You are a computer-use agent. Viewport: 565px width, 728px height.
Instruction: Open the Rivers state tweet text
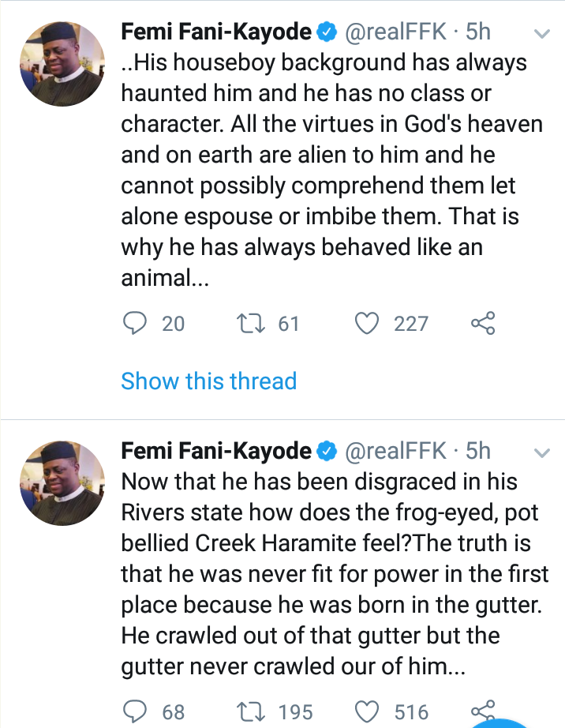(331, 574)
